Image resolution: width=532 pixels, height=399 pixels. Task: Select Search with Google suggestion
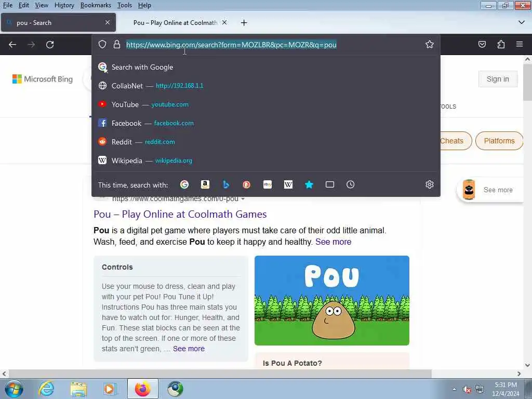click(265, 67)
